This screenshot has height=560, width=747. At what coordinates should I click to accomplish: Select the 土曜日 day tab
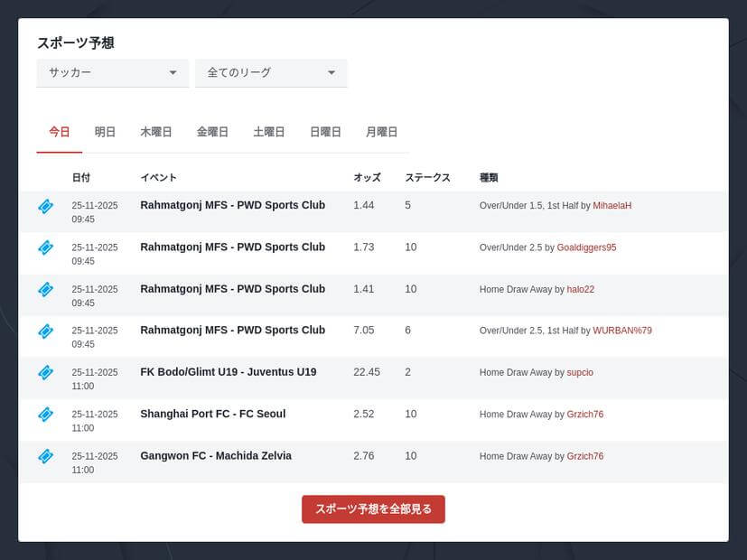[x=268, y=131]
